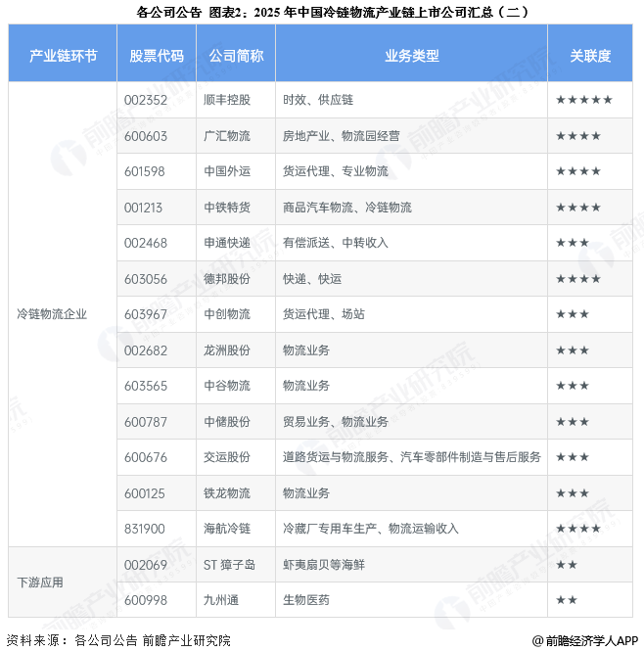The width and height of the screenshot is (644, 652).
Task: Select company name 交运股份
Action: [x=227, y=457]
